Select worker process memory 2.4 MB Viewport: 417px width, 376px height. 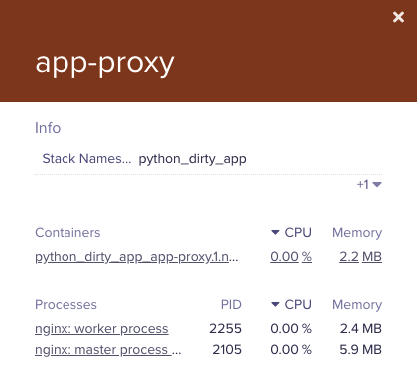[x=361, y=329]
